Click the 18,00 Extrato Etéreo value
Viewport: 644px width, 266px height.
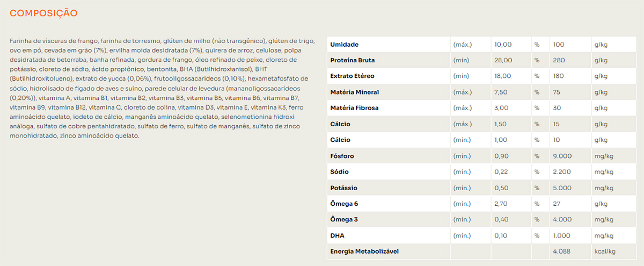point(503,76)
